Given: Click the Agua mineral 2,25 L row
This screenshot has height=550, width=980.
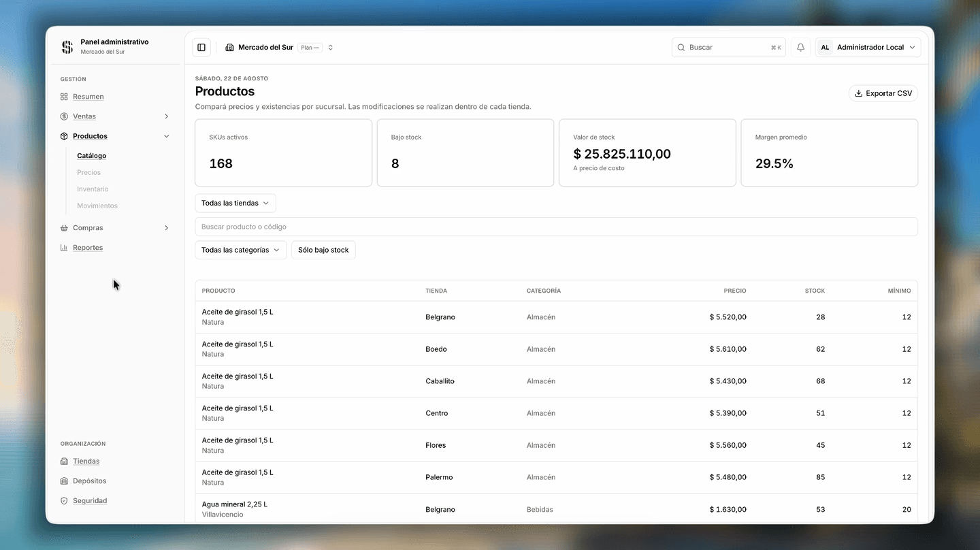Looking at the screenshot, I should 556,509.
